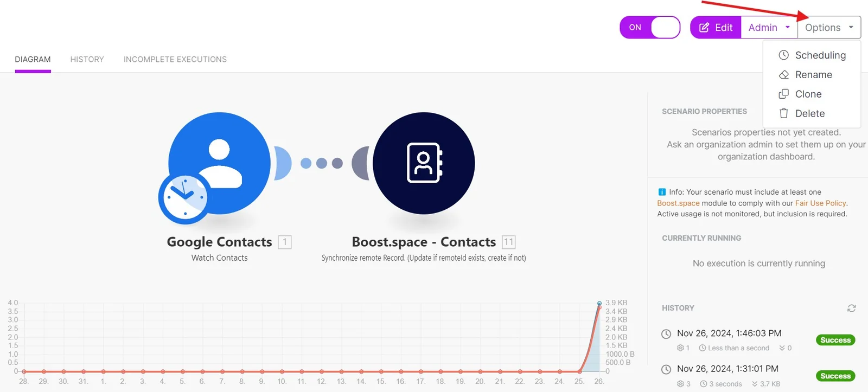Click the Scenario Properties heading

coord(704,112)
